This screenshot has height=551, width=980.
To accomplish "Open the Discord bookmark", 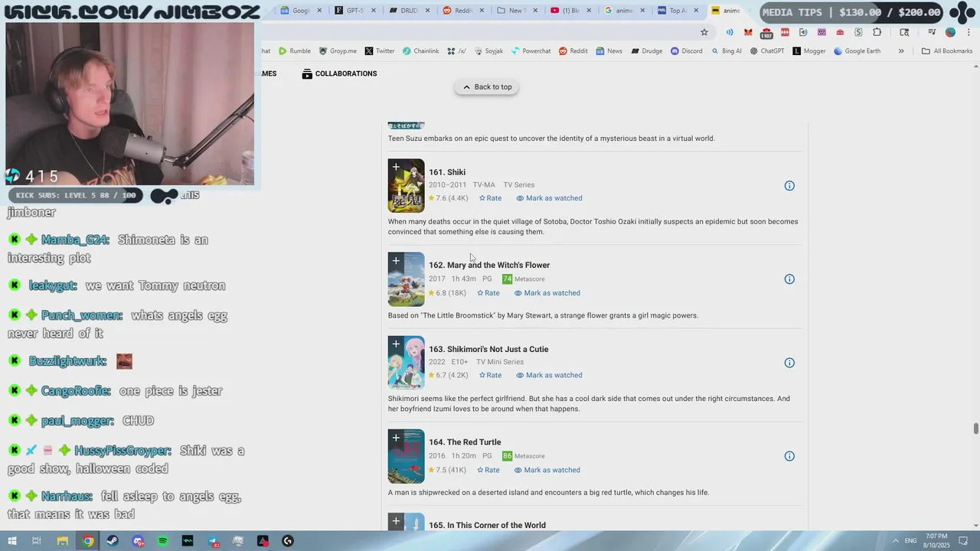I will 687,51.
